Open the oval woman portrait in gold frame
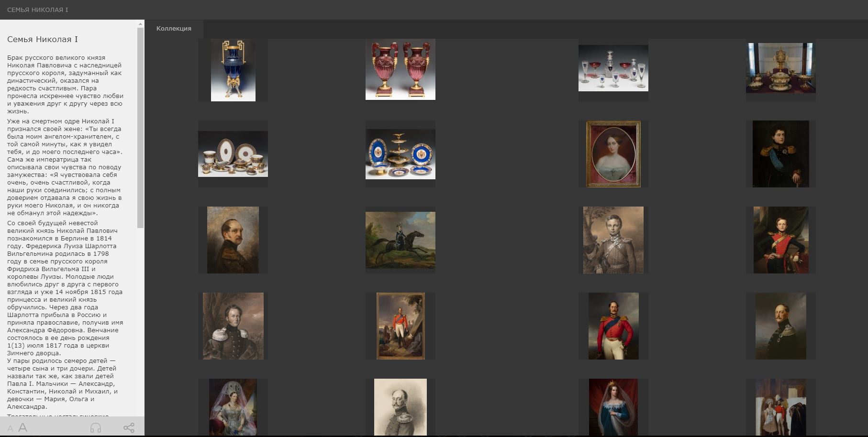This screenshot has width=868, height=437. point(613,154)
